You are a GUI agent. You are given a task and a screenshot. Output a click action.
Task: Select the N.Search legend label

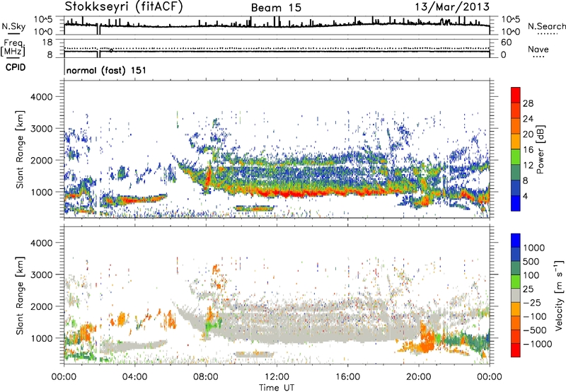click(546, 26)
